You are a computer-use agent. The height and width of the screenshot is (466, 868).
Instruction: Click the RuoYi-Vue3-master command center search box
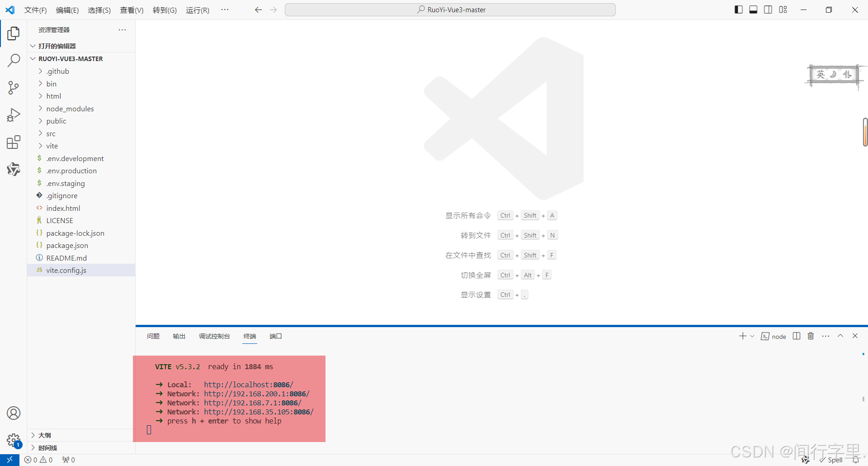[450, 10]
